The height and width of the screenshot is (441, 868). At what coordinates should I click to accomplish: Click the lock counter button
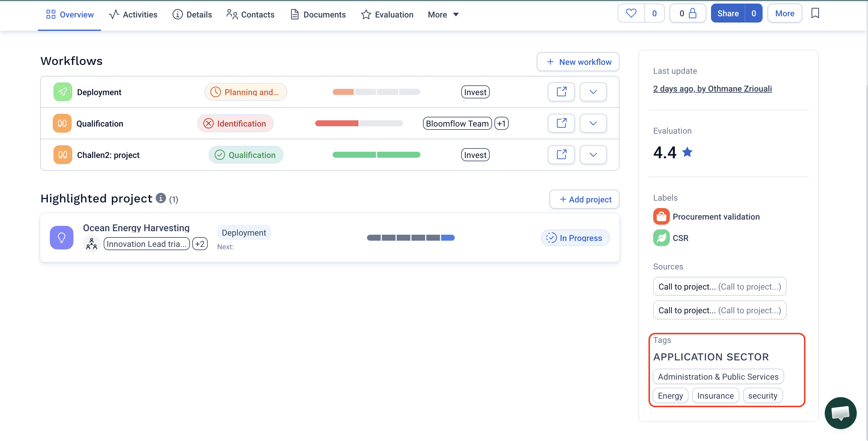(687, 14)
